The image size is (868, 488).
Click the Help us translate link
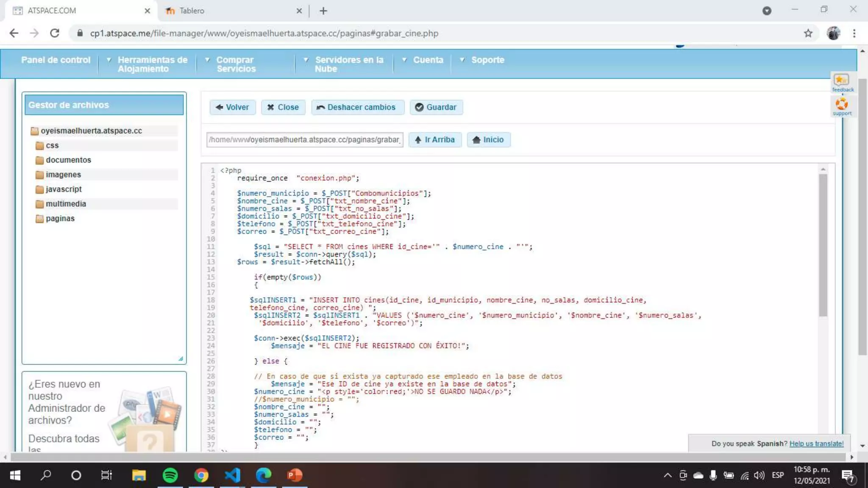[816, 444]
